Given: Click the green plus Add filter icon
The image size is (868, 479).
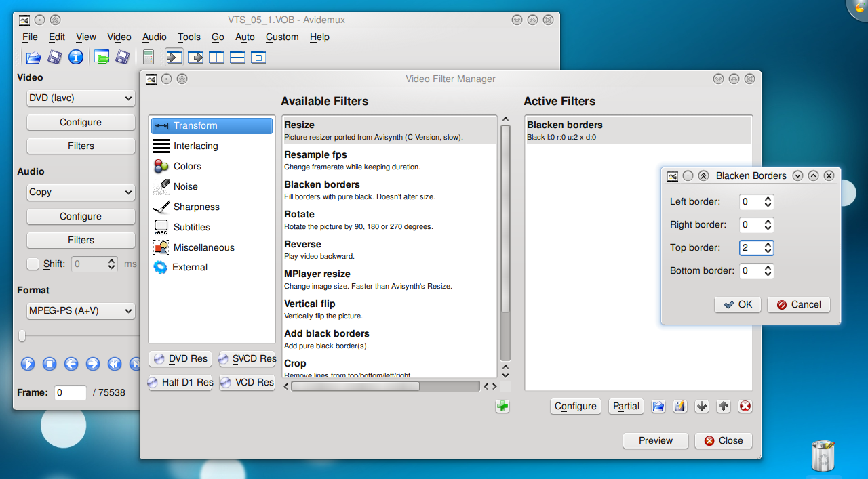Looking at the screenshot, I should click(x=502, y=406).
